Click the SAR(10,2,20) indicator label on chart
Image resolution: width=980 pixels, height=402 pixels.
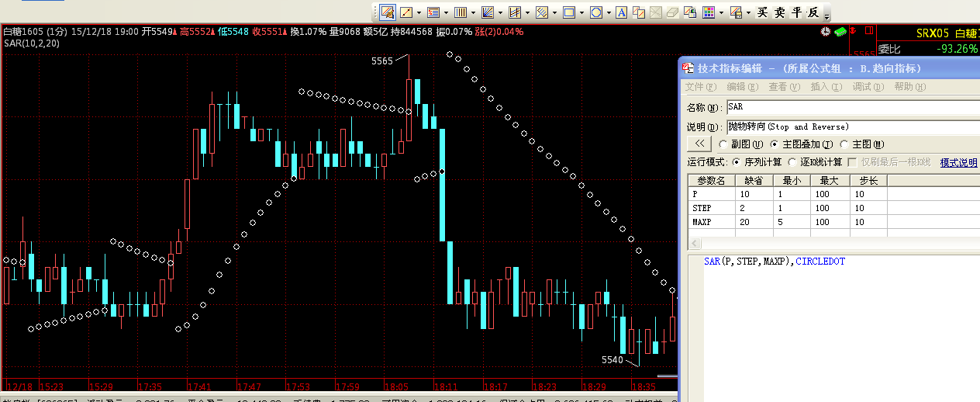[31, 43]
